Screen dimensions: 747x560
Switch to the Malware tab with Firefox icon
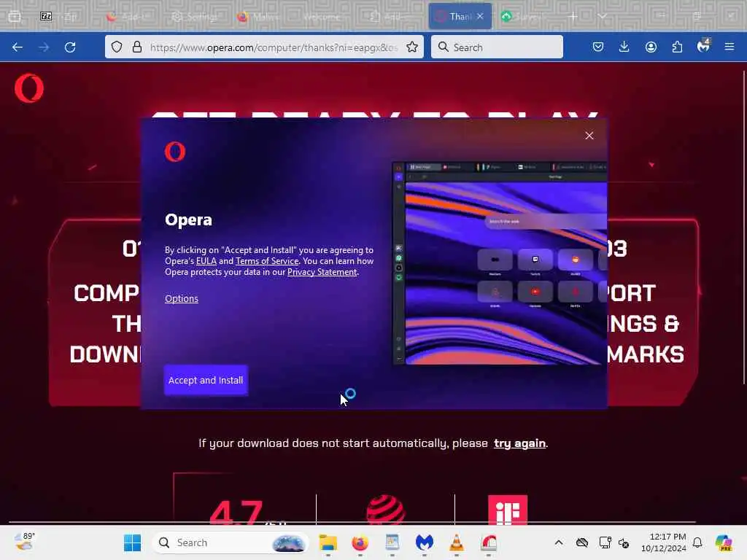click(x=259, y=17)
